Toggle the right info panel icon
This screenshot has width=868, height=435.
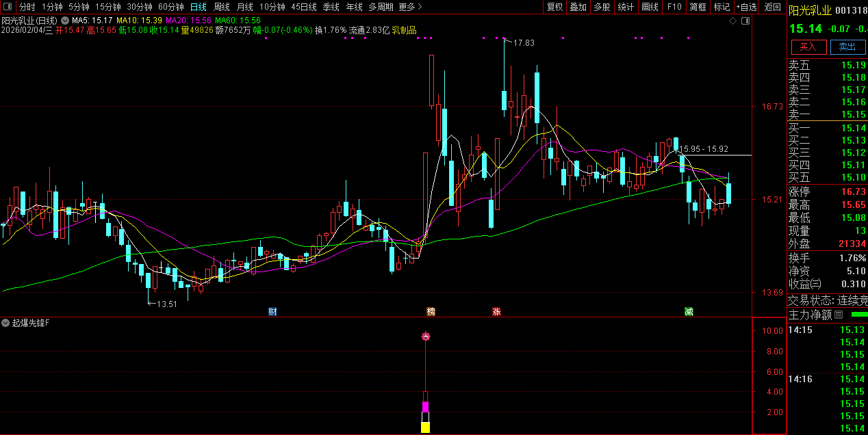[x=745, y=21]
